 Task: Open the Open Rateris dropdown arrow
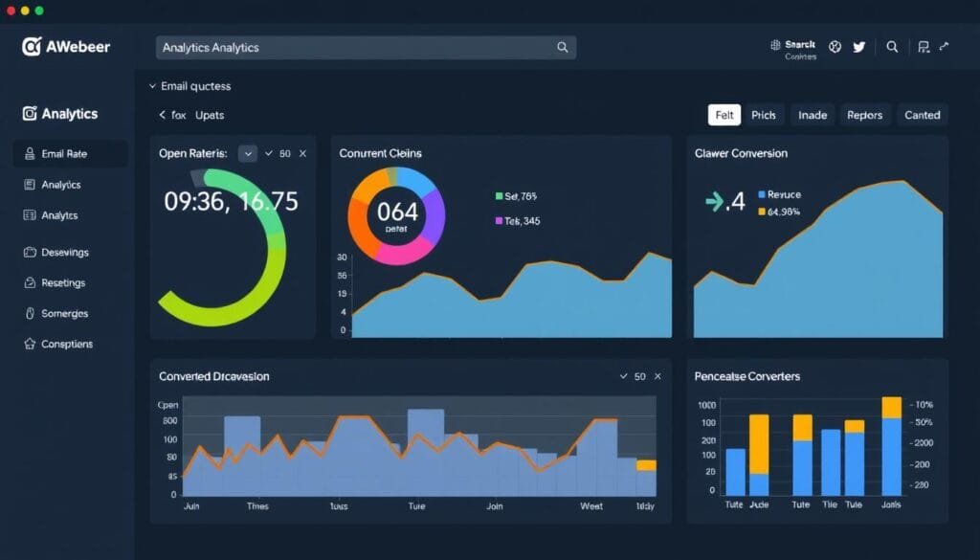tap(248, 153)
